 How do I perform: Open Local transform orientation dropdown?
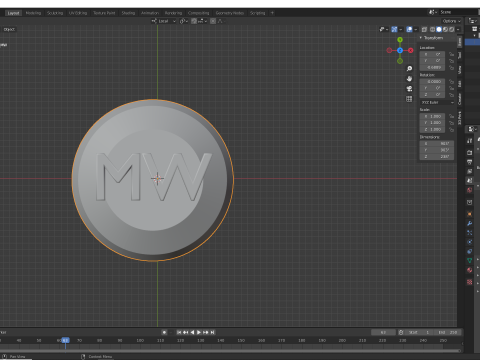pyautogui.click(x=164, y=21)
